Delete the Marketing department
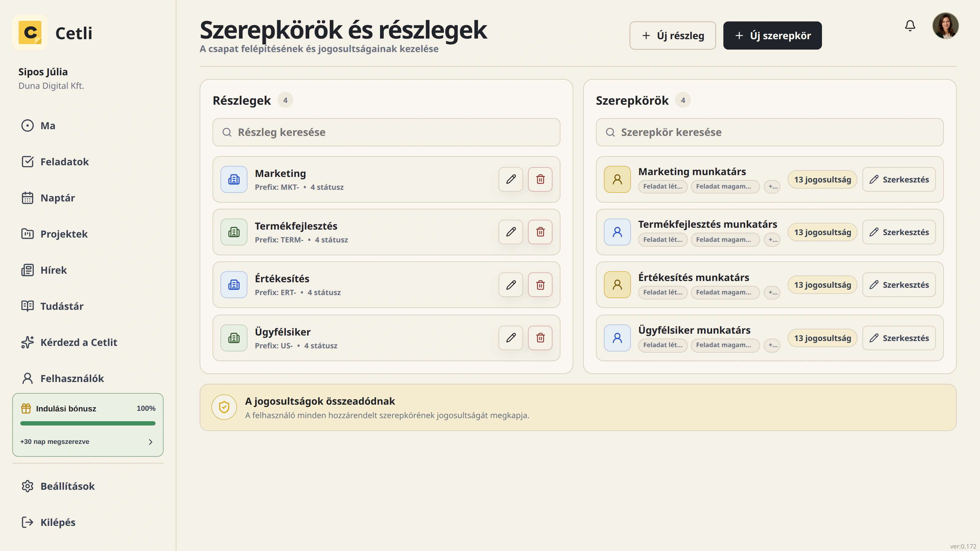The width and height of the screenshot is (980, 551). pyautogui.click(x=540, y=179)
